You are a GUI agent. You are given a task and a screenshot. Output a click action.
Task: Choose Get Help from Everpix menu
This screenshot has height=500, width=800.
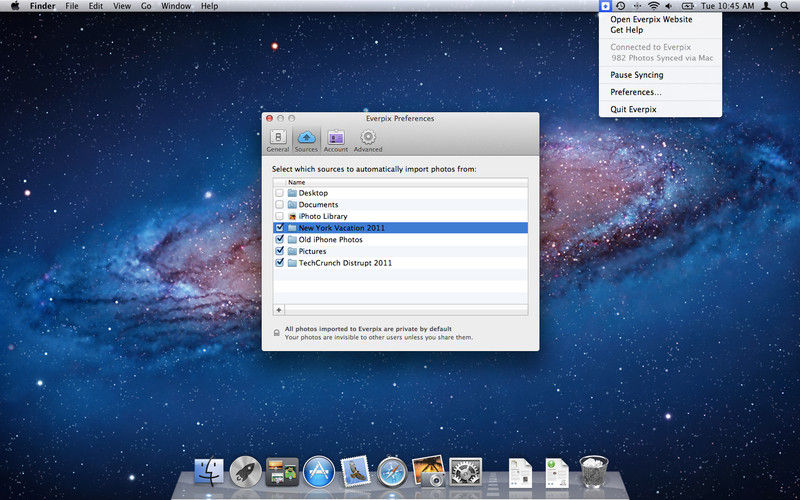(x=627, y=30)
